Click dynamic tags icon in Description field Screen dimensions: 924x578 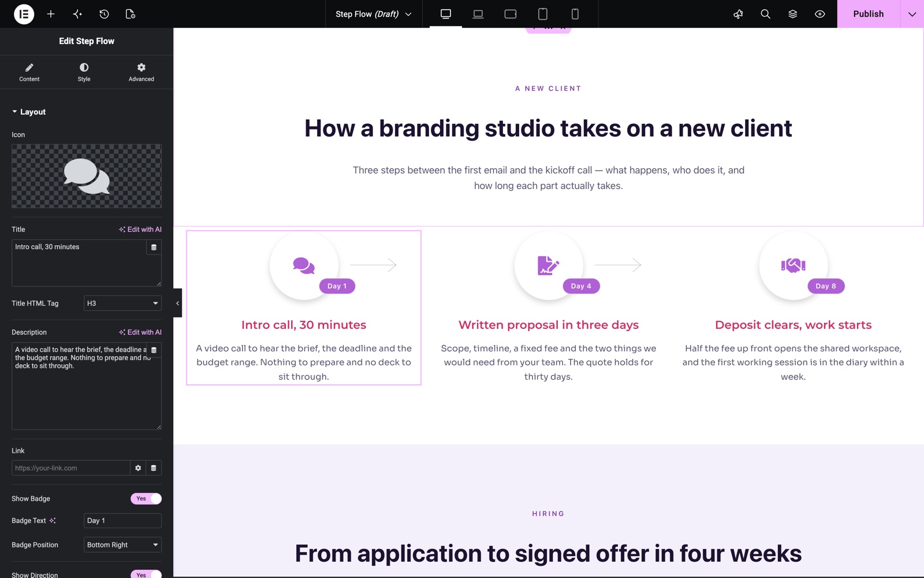coord(154,350)
